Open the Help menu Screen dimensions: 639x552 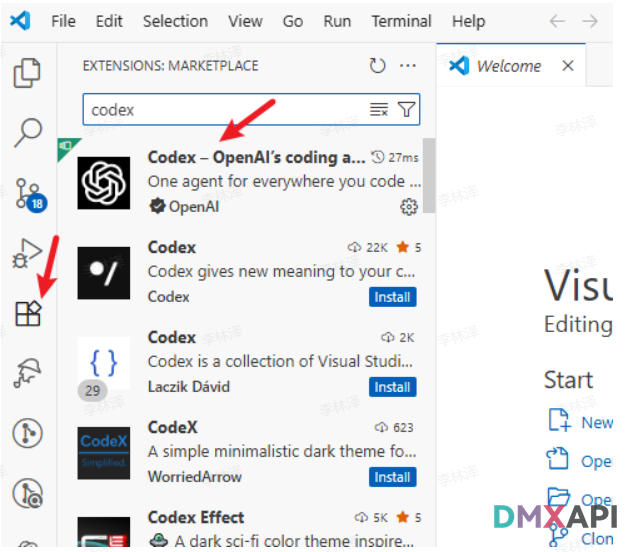(468, 21)
